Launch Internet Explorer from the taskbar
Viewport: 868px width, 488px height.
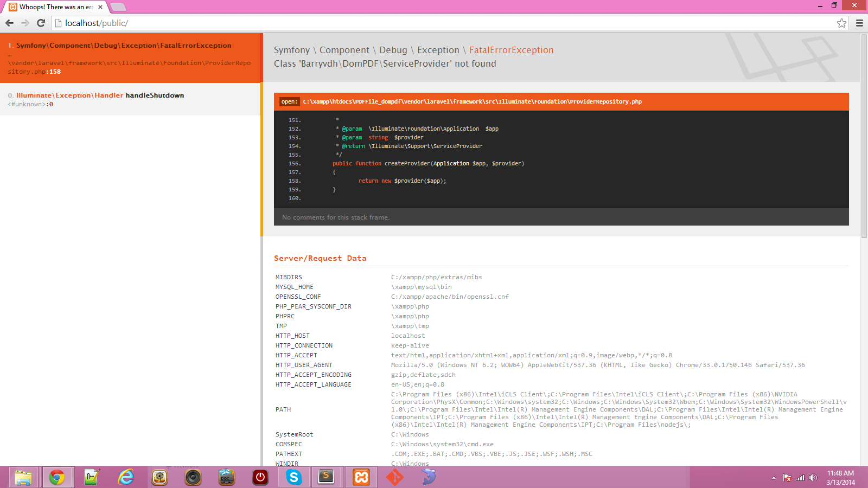(x=126, y=477)
